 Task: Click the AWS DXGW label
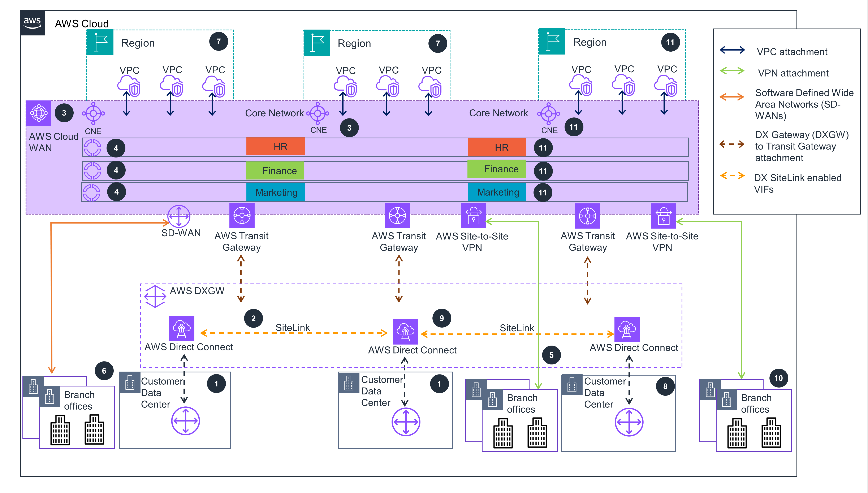point(197,291)
